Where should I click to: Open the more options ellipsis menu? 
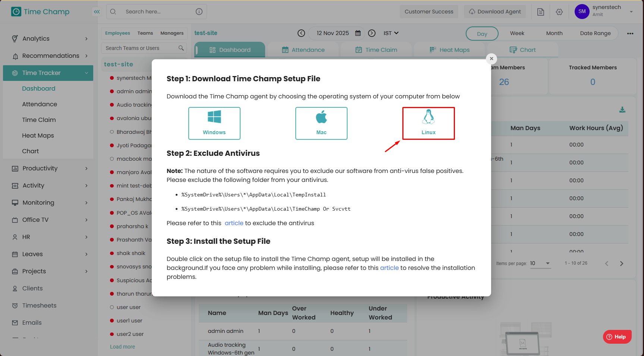pyautogui.click(x=630, y=34)
